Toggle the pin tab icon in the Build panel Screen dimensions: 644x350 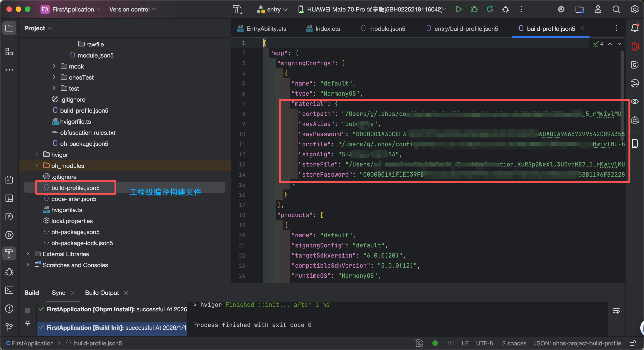point(28,322)
